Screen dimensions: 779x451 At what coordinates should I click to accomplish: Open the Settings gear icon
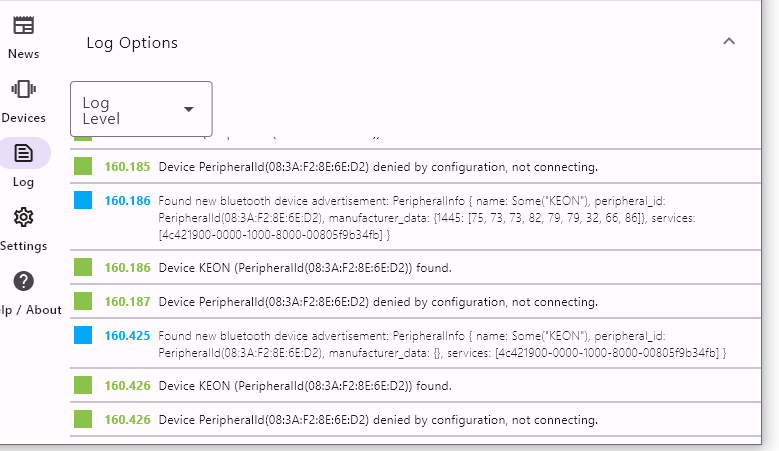(x=23, y=217)
